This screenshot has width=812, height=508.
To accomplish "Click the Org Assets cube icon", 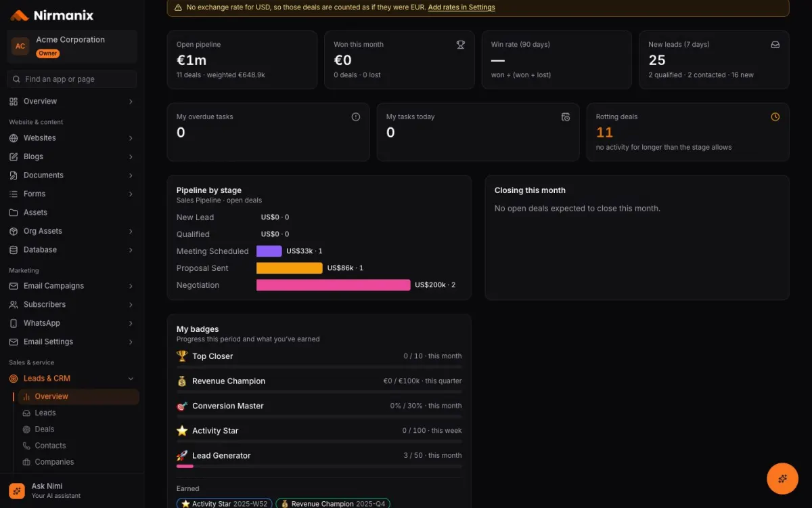I will point(14,231).
